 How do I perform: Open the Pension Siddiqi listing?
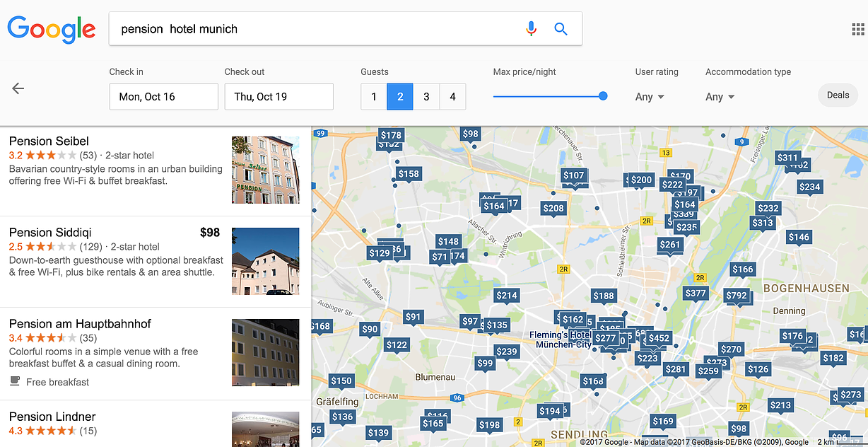(51, 233)
